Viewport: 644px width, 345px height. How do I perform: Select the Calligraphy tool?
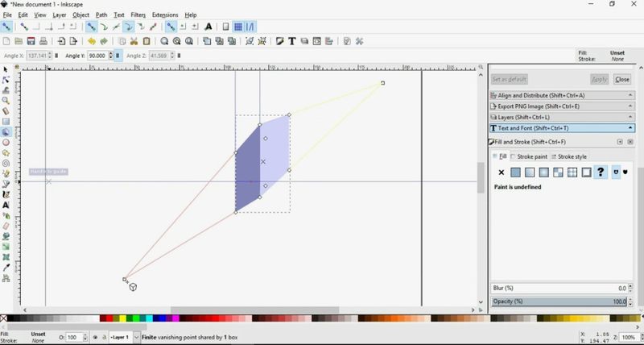coord(6,194)
